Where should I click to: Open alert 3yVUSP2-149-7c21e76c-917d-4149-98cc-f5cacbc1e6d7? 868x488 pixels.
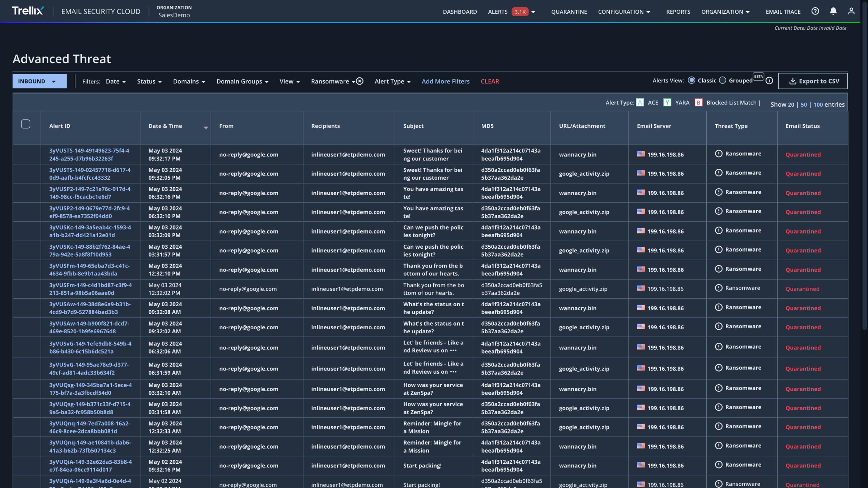[90, 193]
